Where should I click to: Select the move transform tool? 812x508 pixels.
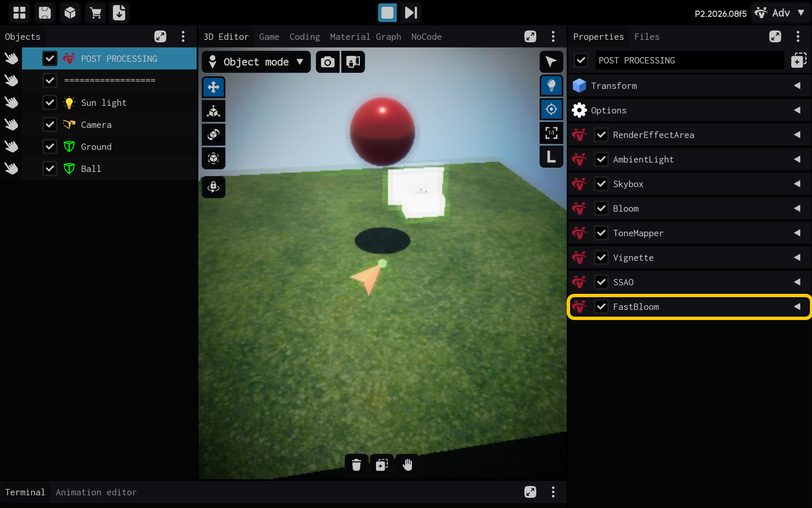(214, 87)
